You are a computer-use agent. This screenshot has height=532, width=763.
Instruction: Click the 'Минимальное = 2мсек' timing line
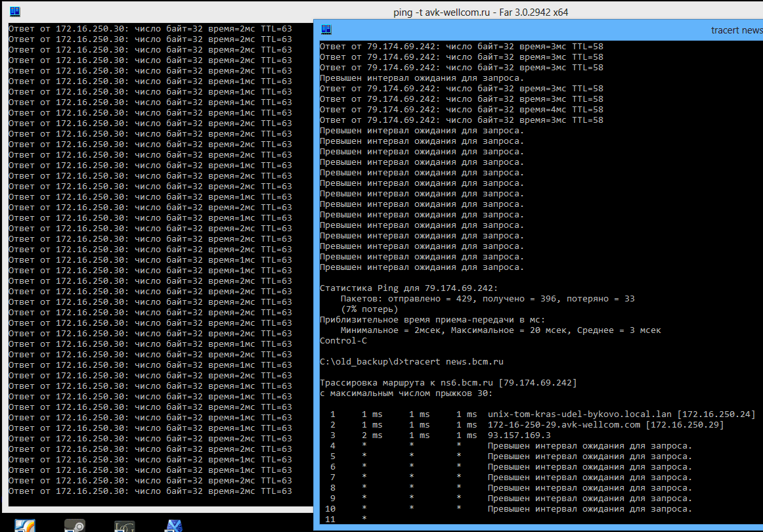pyautogui.click(x=501, y=330)
